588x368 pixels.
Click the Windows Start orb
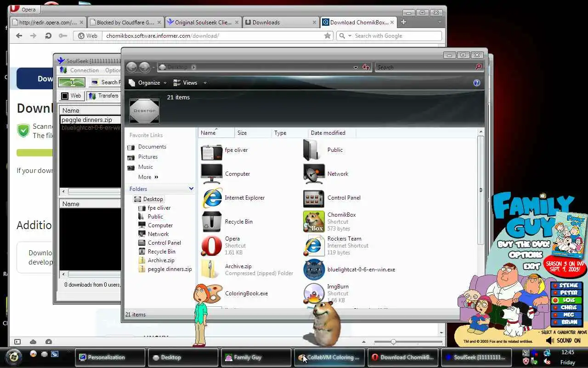tap(13, 357)
